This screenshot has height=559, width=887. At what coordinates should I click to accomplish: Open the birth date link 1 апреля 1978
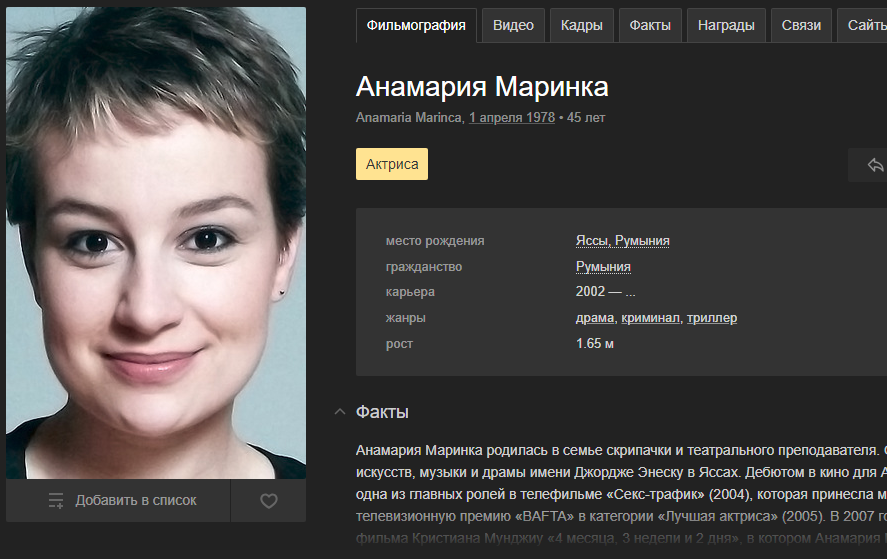click(x=512, y=118)
